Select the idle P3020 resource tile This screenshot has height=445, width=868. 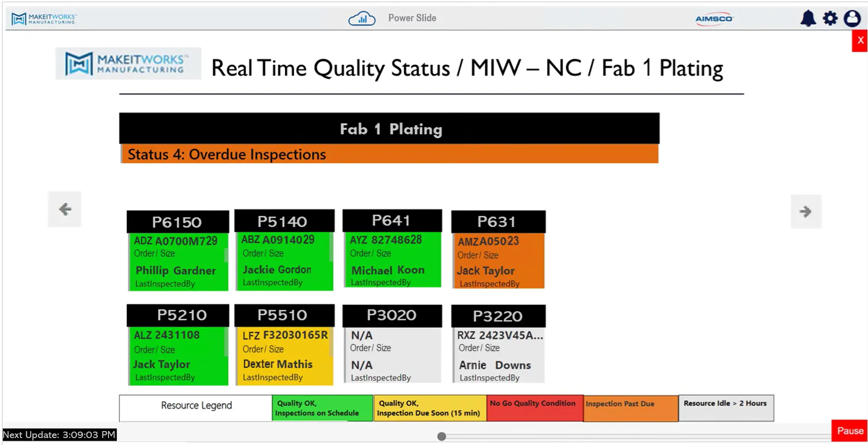tap(392, 344)
